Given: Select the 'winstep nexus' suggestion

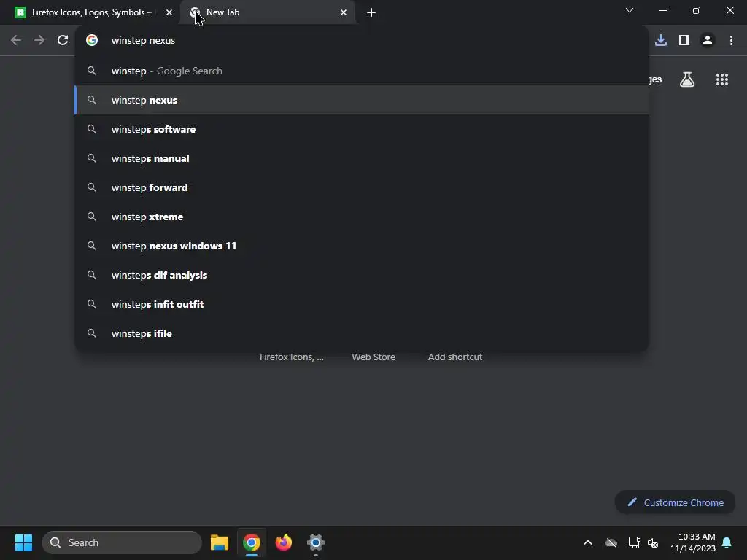Looking at the screenshot, I should pos(362,100).
